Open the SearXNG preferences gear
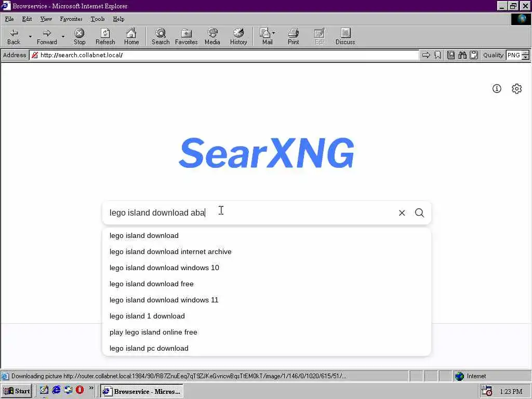The image size is (532, 399). 517,88
